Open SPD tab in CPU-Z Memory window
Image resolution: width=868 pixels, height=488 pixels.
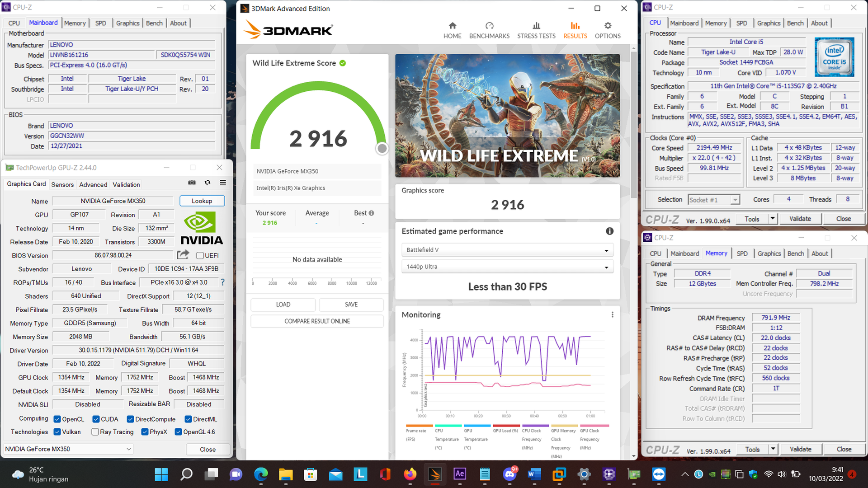tap(742, 253)
